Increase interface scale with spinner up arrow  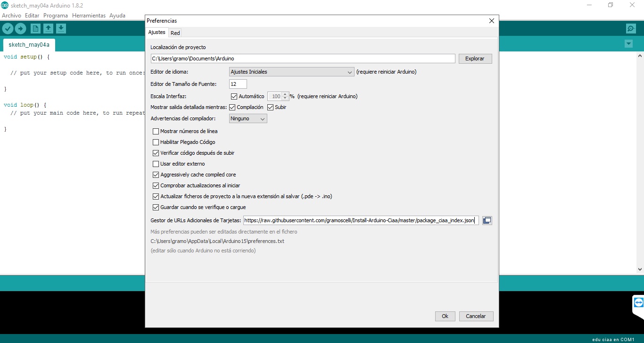tap(285, 94)
